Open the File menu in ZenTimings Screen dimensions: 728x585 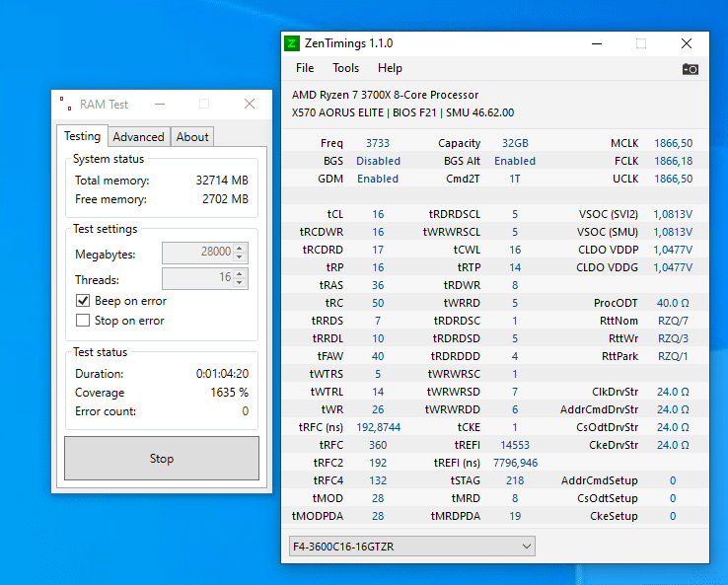[305, 68]
